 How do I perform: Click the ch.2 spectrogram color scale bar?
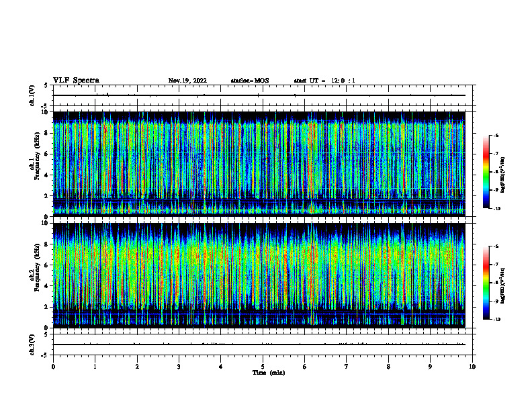pos(486,283)
